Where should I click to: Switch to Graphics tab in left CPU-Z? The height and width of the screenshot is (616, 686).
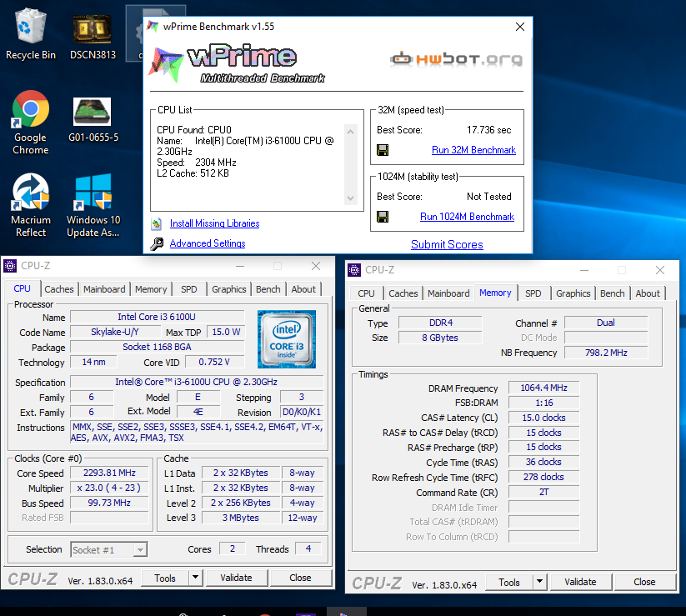coord(229,289)
